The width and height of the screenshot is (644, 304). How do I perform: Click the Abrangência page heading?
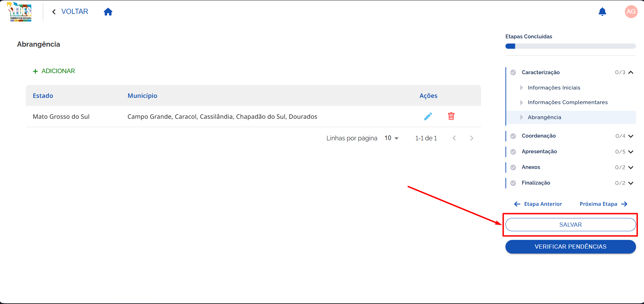(39, 44)
